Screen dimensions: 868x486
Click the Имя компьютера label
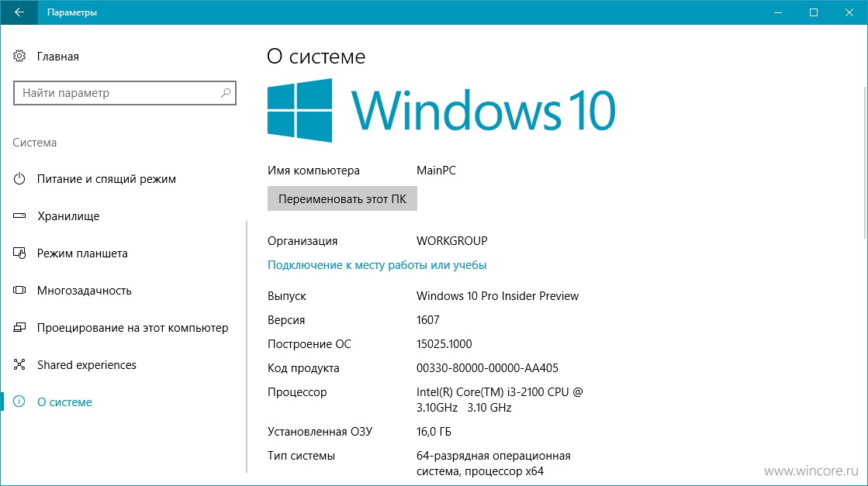click(x=313, y=171)
